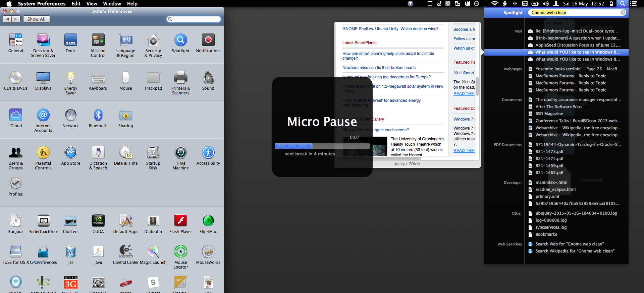Open Sharing preference pane
Screen dimensions: 644x293
pyautogui.click(x=126, y=118)
